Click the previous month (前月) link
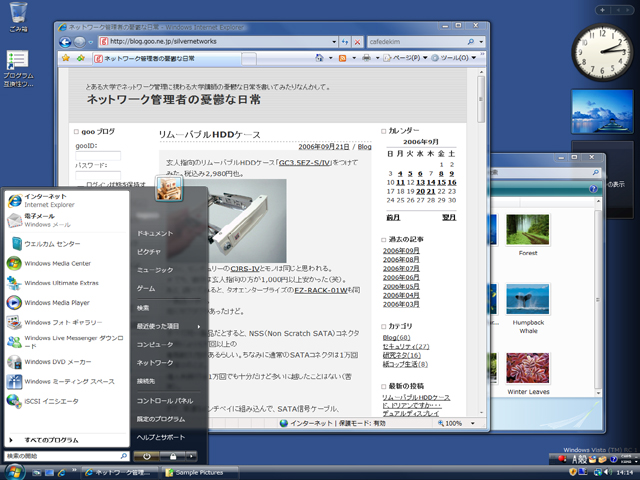 click(393, 218)
